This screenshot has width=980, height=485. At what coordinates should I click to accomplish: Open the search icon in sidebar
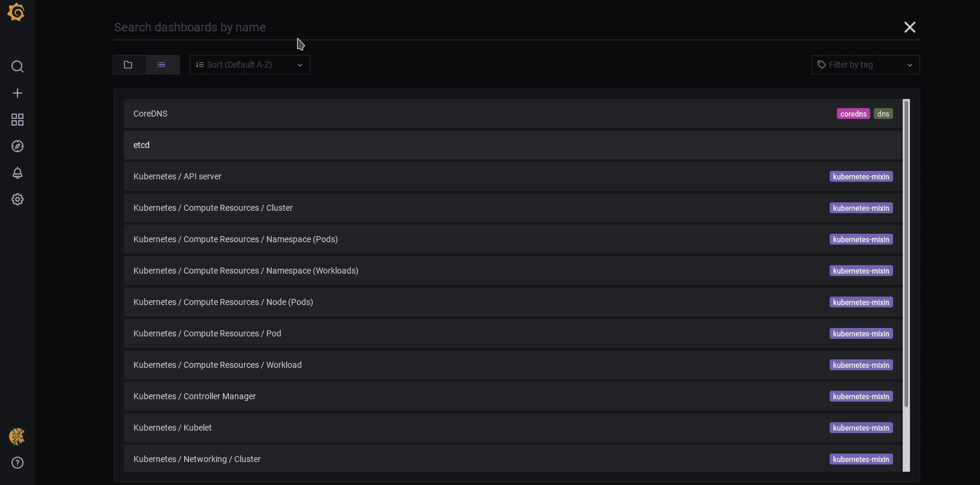(18, 66)
